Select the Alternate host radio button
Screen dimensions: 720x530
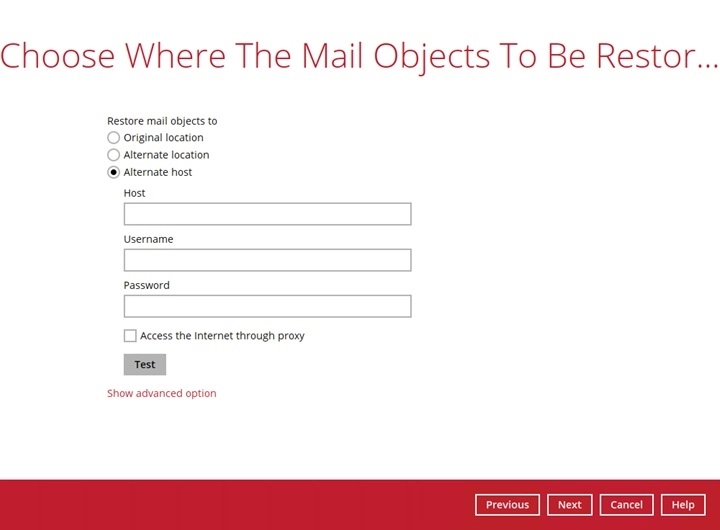(x=114, y=172)
